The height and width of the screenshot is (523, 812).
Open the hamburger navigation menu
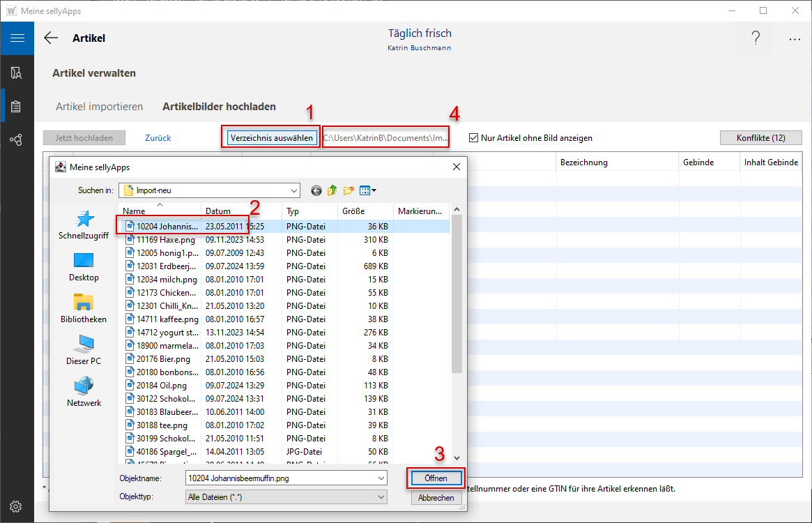tap(17, 38)
